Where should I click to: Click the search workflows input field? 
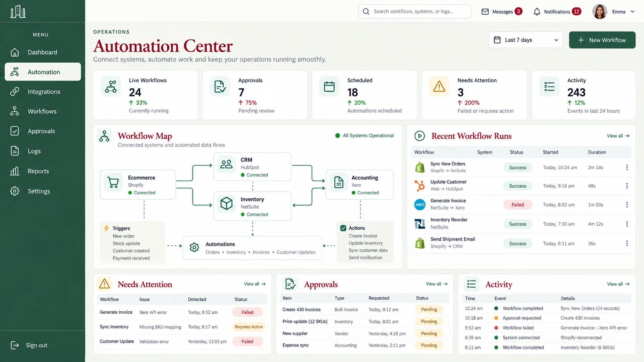(414, 12)
